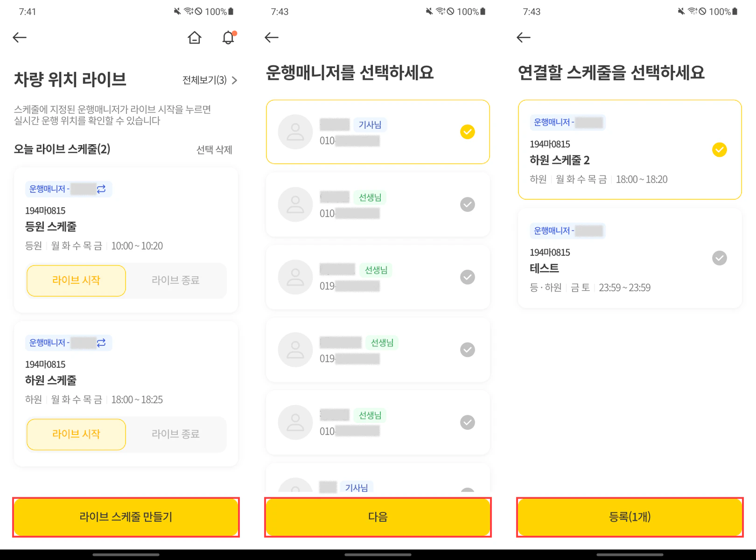Deselect the 하원 스케줄 2 checkmark
The image size is (756, 560).
pyautogui.click(x=719, y=150)
